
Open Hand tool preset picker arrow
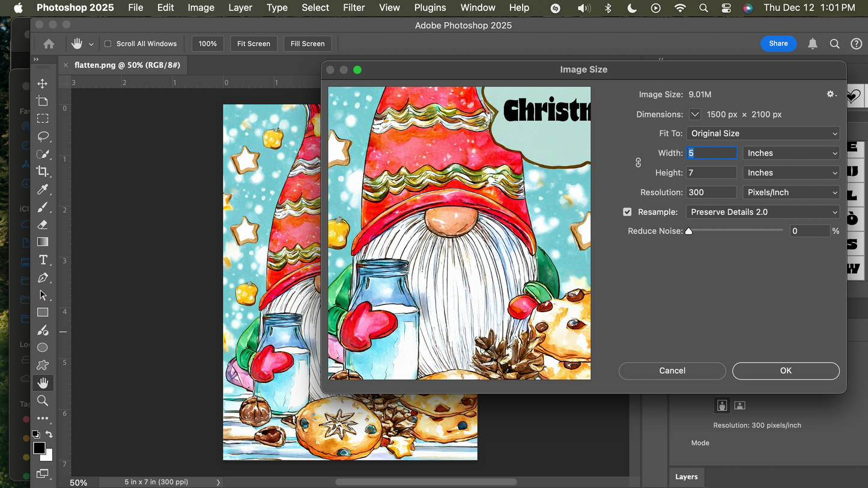click(91, 44)
